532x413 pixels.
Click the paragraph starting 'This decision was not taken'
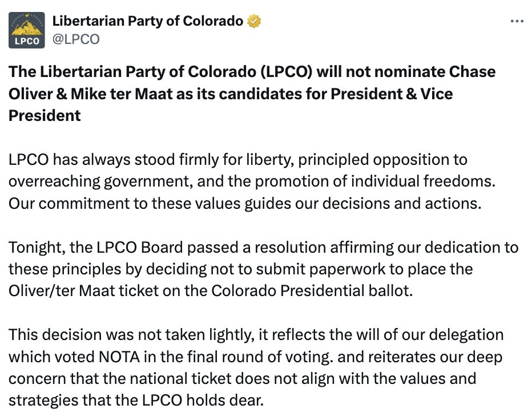256,367
